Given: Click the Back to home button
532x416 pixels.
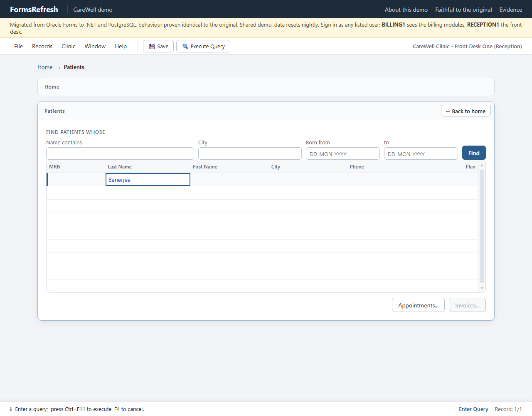Looking at the screenshot, I should pyautogui.click(x=466, y=111).
